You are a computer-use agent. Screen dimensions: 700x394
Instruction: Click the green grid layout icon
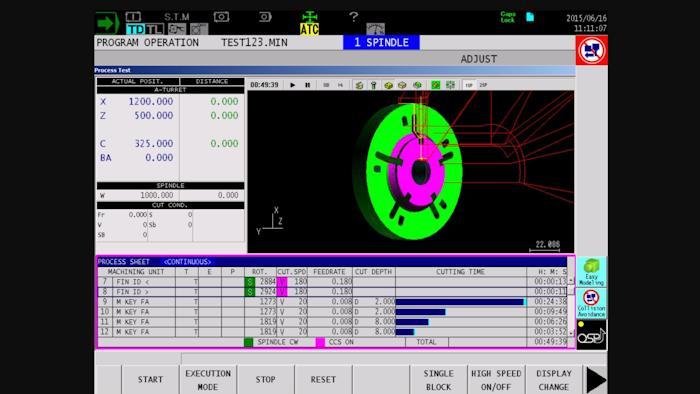click(x=450, y=85)
